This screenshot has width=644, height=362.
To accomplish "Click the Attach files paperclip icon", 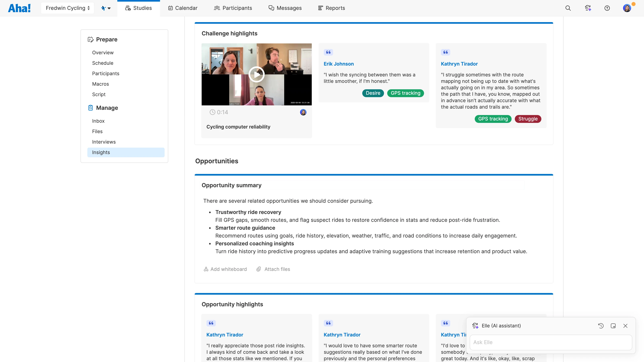I will pyautogui.click(x=258, y=269).
